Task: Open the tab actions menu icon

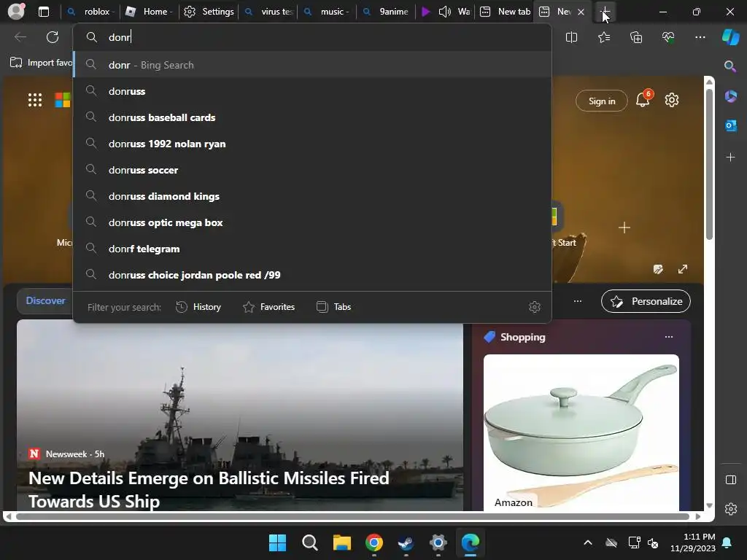Action: tap(43, 12)
